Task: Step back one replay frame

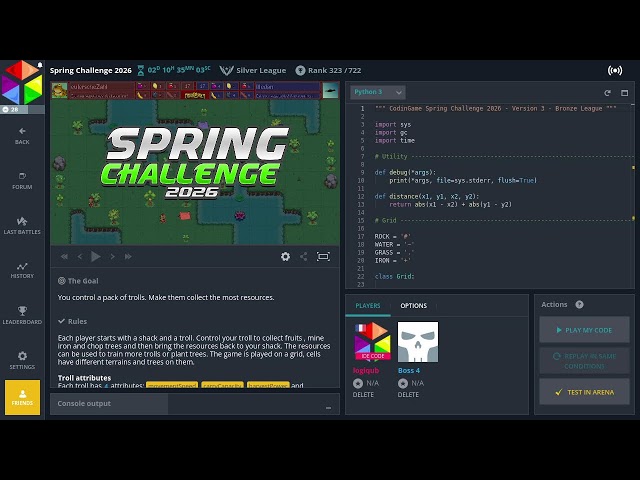Action: 80,256
